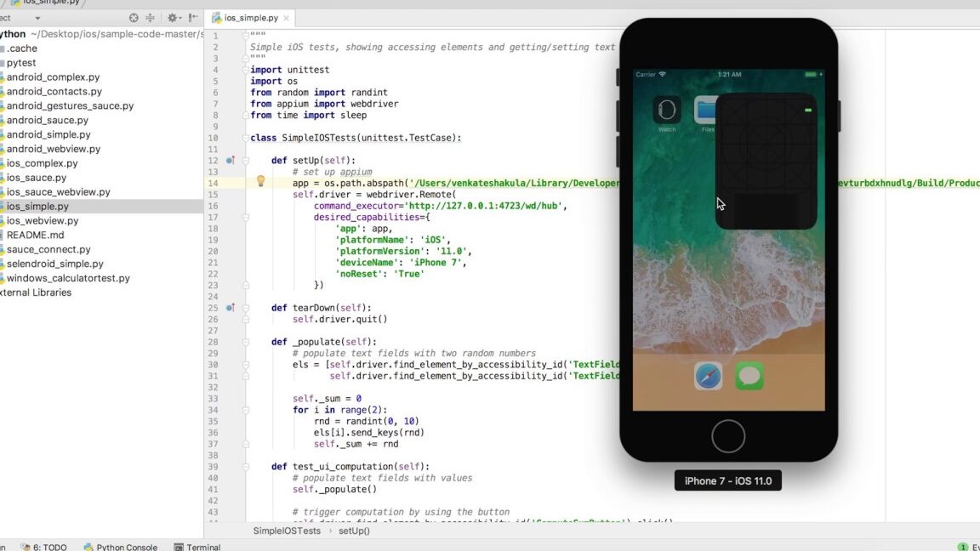
Task: Open the Terminal tool window
Action: (197, 547)
